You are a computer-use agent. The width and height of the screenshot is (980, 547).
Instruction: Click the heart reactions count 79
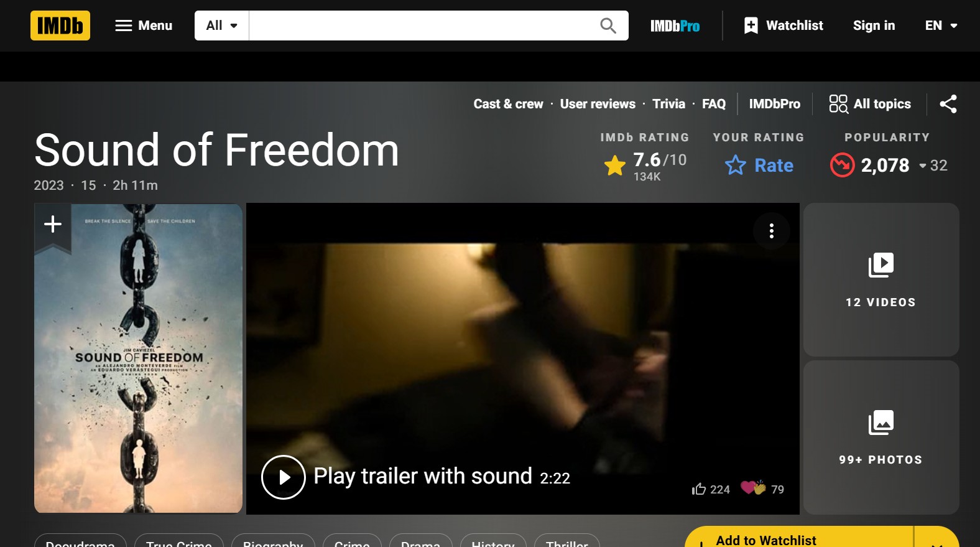762,489
